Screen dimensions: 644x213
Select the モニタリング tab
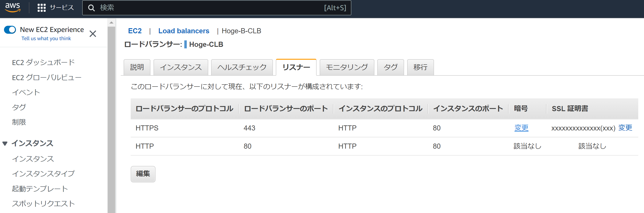[346, 67]
